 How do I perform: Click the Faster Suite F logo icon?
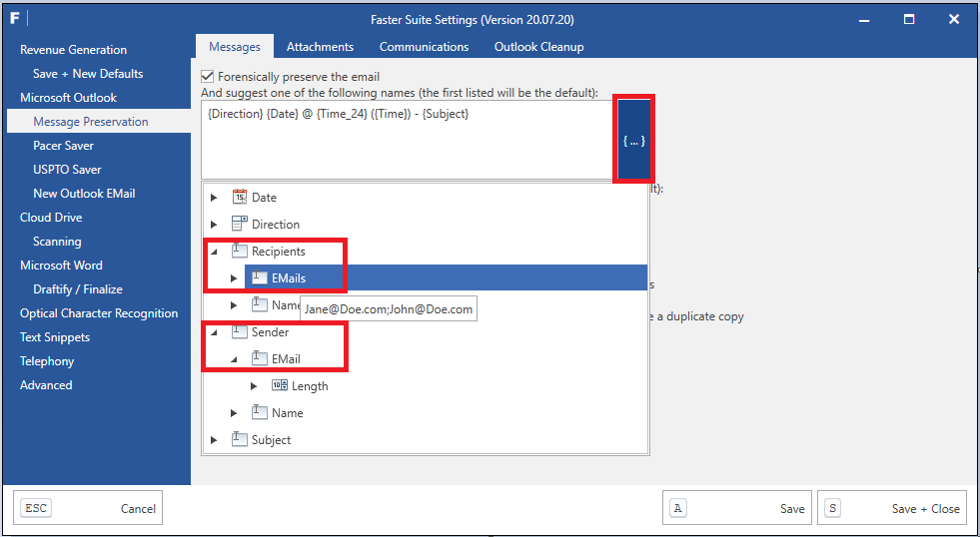[x=15, y=19]
